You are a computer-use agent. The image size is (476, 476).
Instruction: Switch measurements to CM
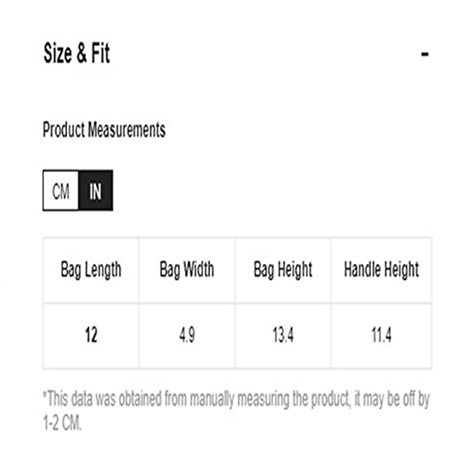click(x=61, y=191)
